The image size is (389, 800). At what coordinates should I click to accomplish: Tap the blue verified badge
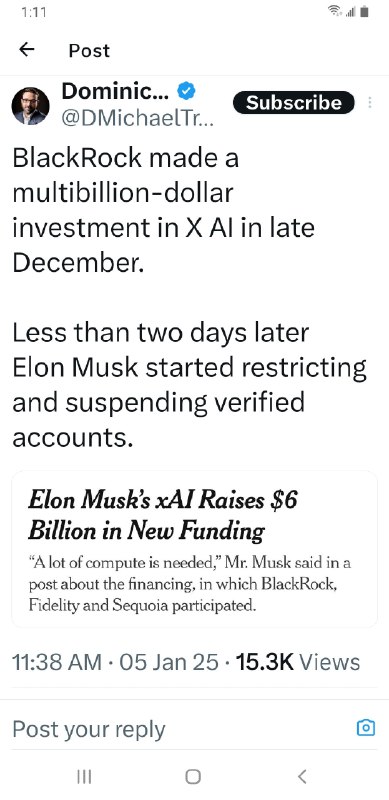coord(186,91)
